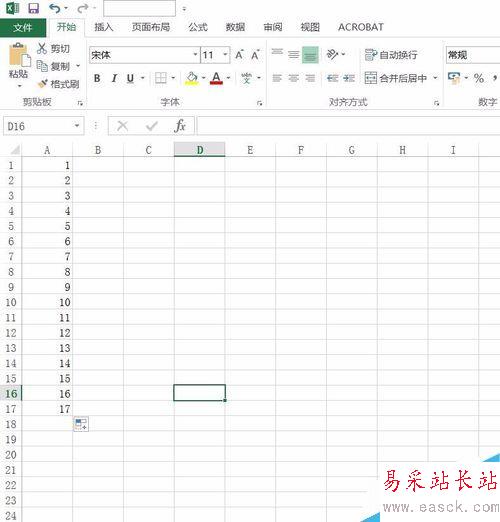Image resolution: width=500 pixels, height=522 pixels.
Task: Switch to the 页面布局 tab
Action: pos(151,27)
